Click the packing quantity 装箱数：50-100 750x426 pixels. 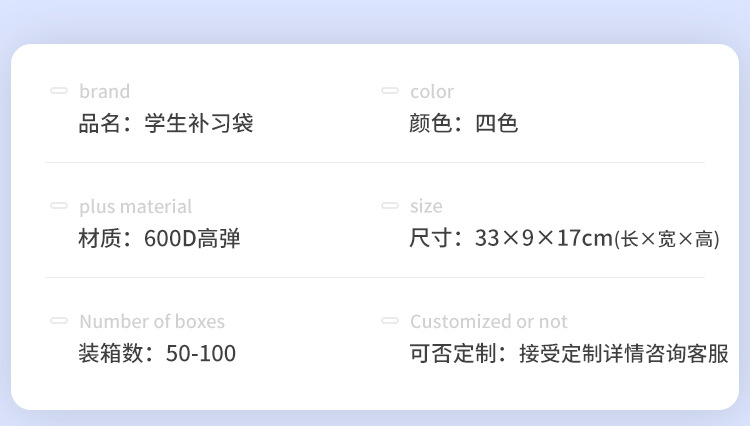pyautogui.click(x=158, y=354)
